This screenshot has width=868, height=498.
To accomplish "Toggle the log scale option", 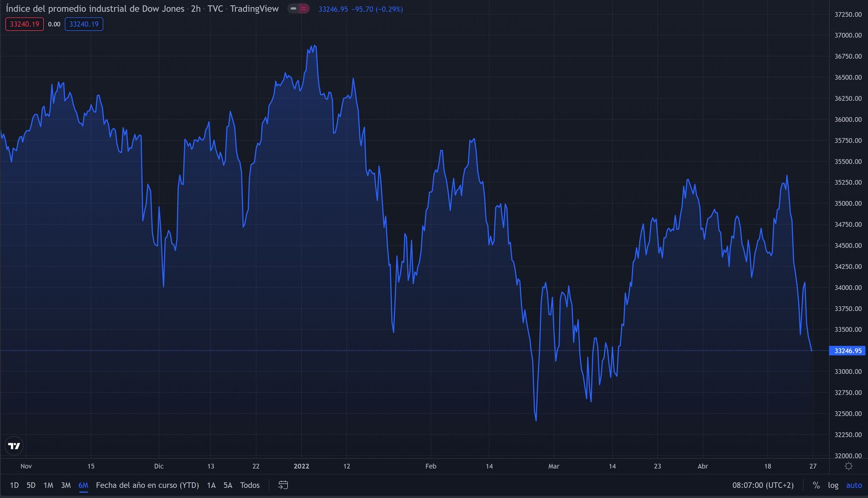I will click(833, 485).
